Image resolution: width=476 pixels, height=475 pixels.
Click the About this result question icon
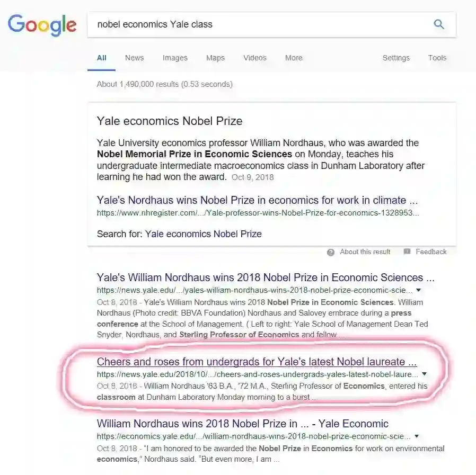coord(331,252)
